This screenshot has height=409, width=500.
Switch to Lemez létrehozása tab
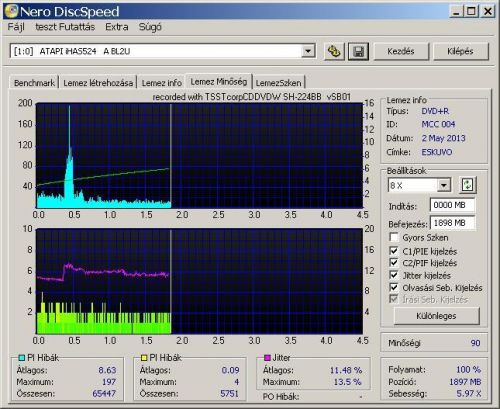(98, 83)
